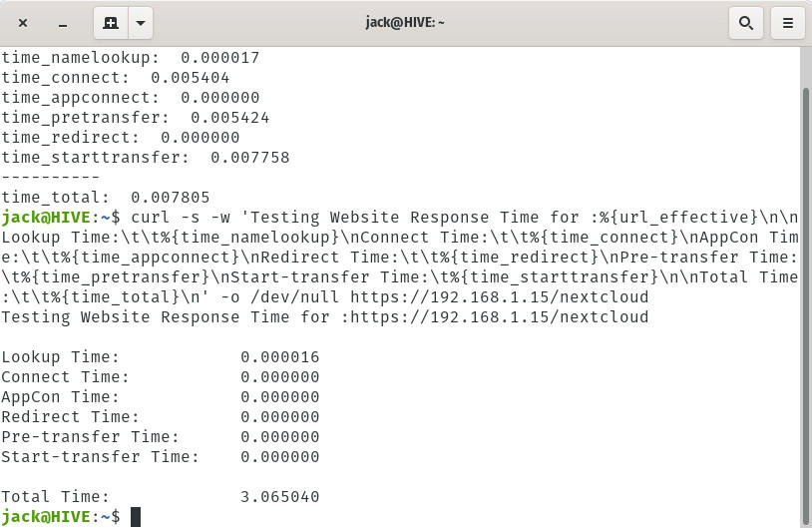Select the Lookup Time value 0.000016
812x528 pixels.
[279, 357]
